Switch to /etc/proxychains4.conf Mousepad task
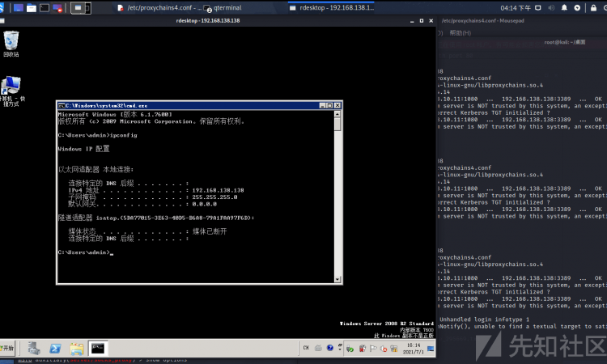Viewport: 607px width, 364px height. point(159,8)
